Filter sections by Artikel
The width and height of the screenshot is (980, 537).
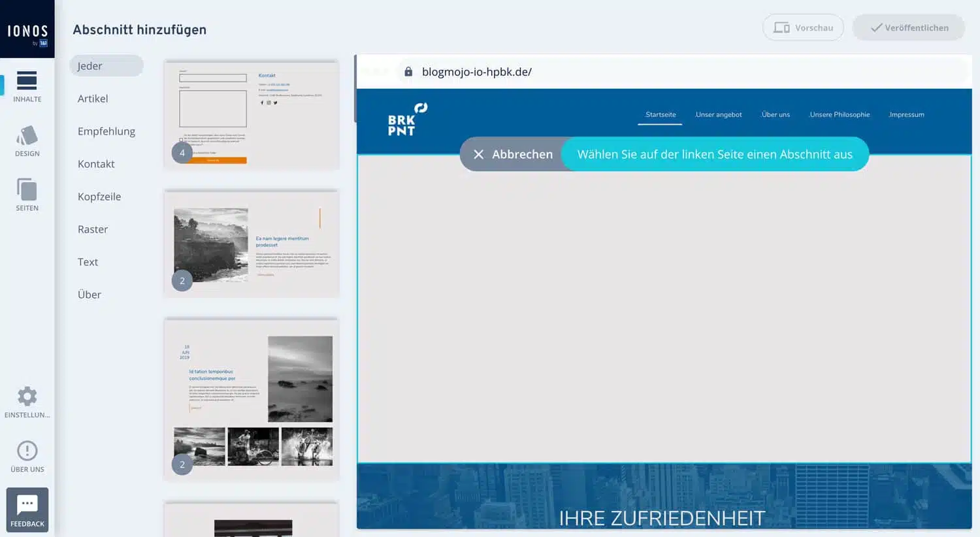click(92, 98)
